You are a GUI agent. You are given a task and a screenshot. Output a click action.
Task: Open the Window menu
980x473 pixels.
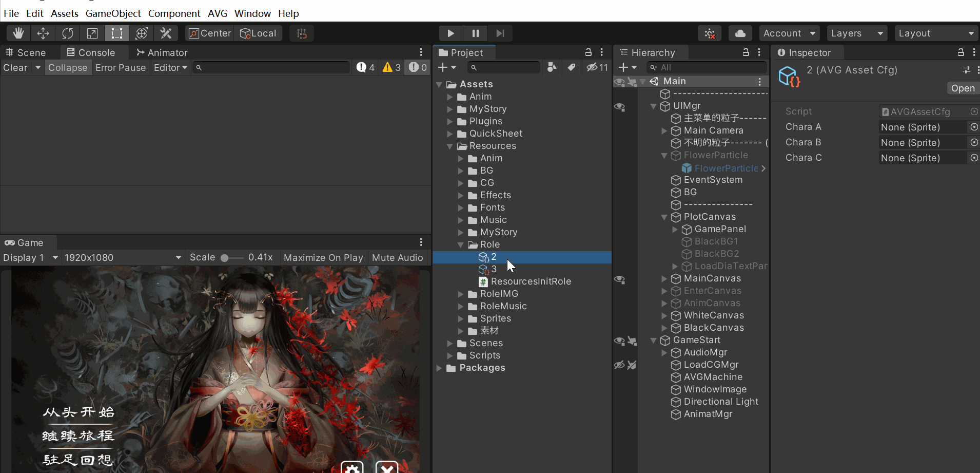tap(252, 13)
